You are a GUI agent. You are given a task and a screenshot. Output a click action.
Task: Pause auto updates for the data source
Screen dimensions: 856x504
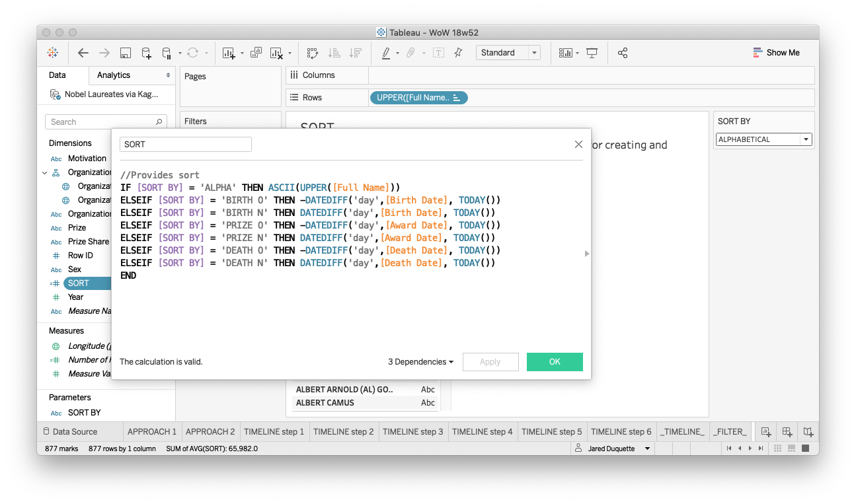point(167,53)
